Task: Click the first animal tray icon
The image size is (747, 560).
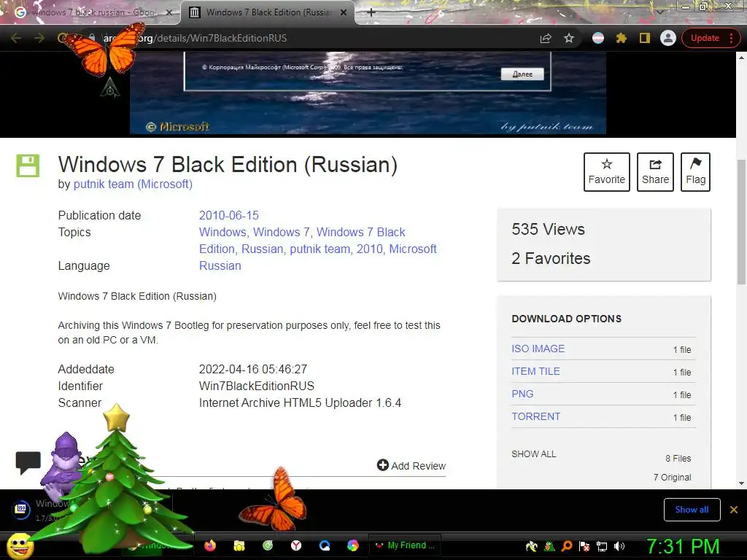Action: [532, 546]
